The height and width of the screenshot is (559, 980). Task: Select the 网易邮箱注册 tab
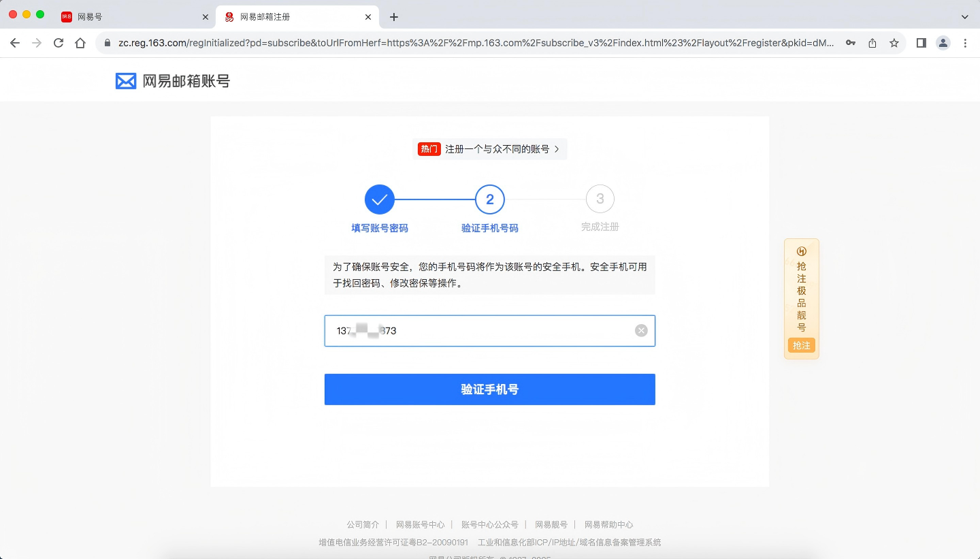coord(293,17)
